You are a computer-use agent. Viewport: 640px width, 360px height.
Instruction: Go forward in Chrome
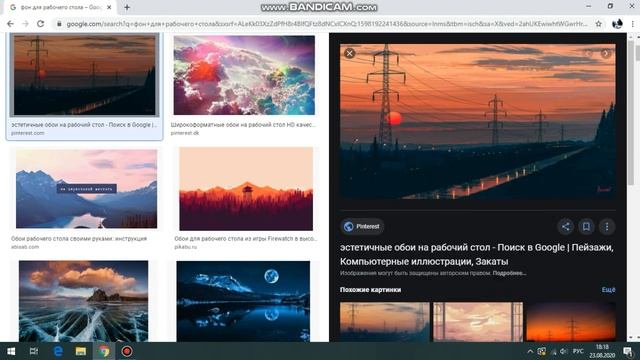(25, 24)
